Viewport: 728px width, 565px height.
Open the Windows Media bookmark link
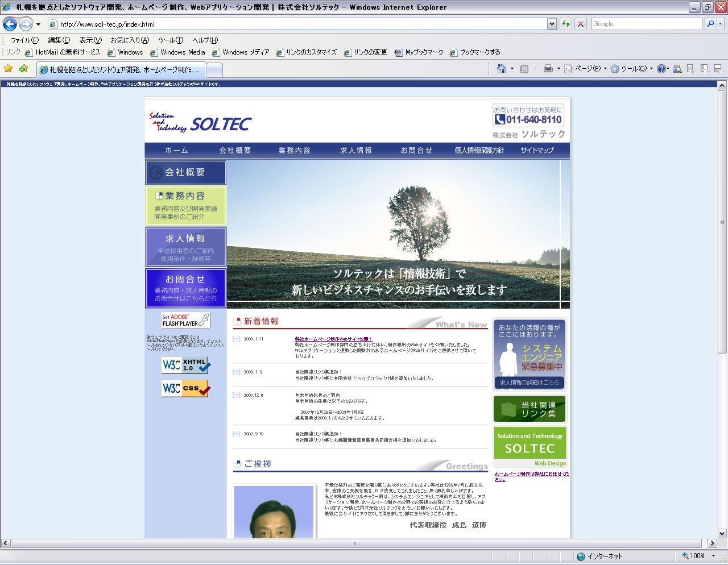tap(177, 52)
